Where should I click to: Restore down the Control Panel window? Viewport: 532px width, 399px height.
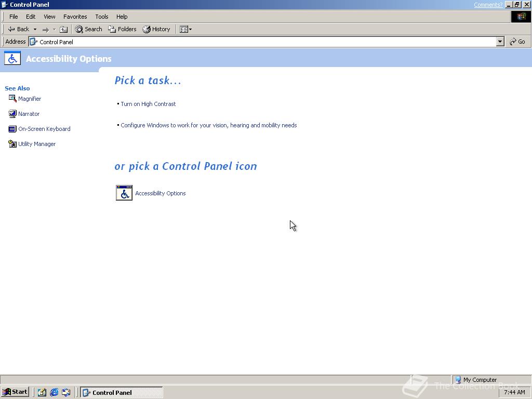[517, 4]
